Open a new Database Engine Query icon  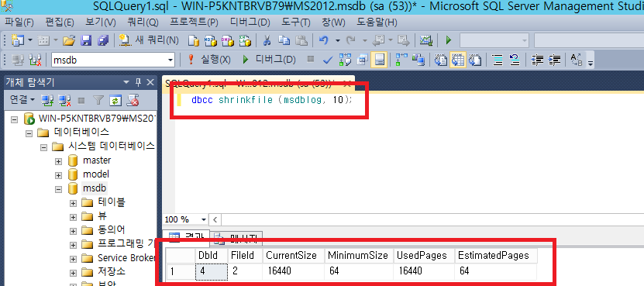(194, 40)
